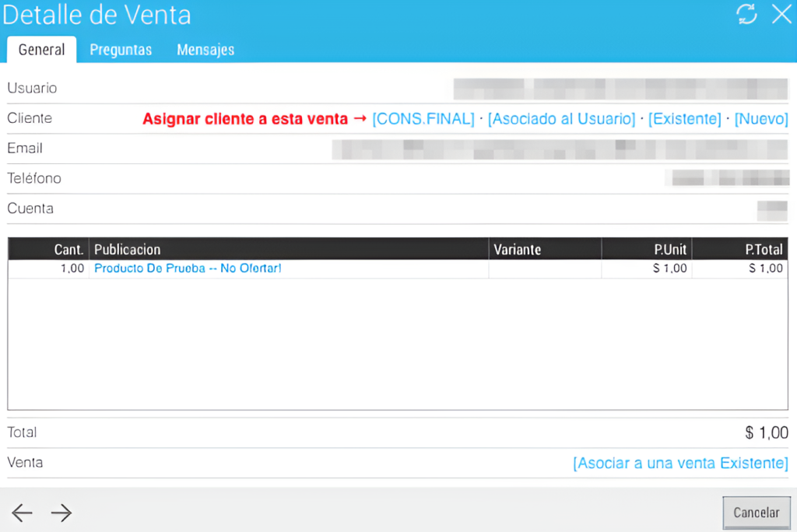Select the [Existente] client link
797x532 pixels.
684,119
